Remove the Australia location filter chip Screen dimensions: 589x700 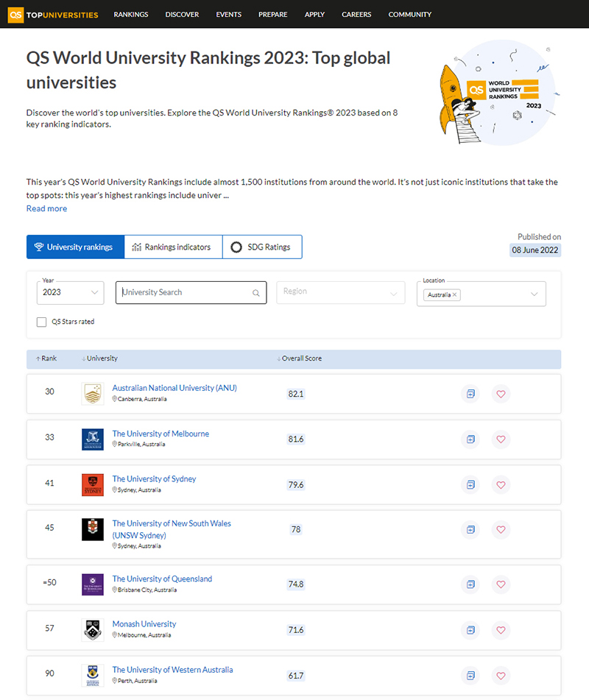point(454,294)
